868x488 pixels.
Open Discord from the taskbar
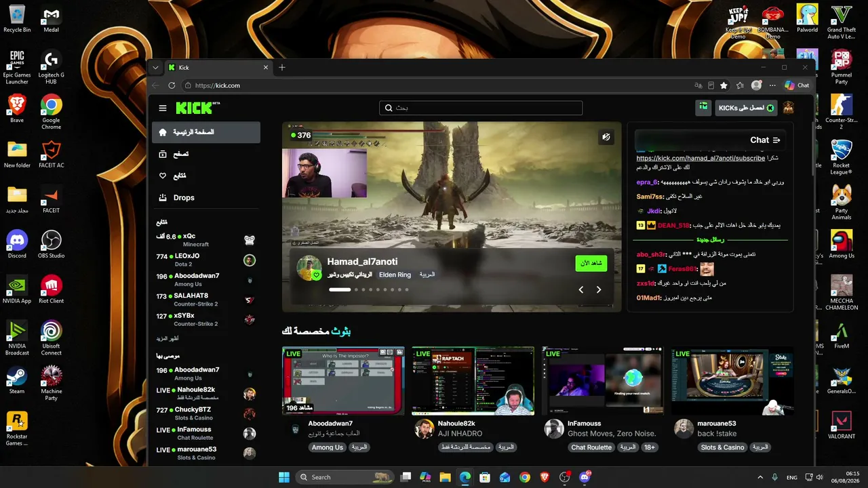point(585,477)
